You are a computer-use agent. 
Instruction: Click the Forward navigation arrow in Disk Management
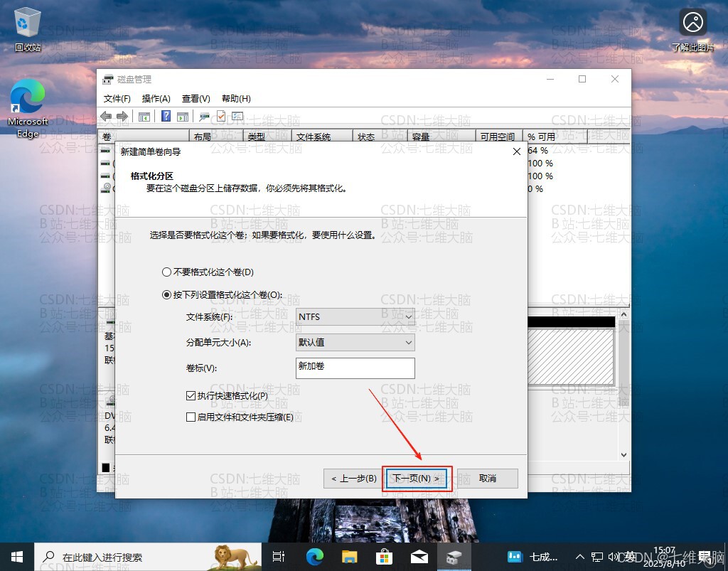click(x=122, y=116)
